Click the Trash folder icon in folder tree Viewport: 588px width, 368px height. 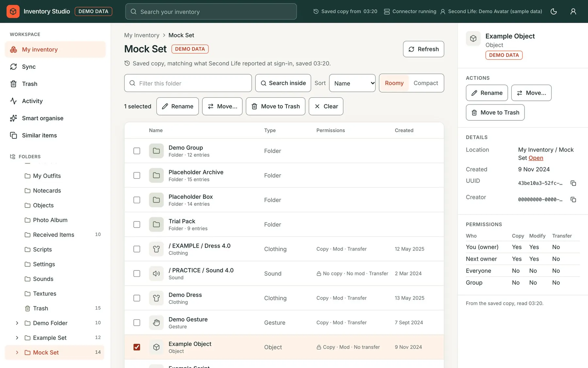pos(27,308)
